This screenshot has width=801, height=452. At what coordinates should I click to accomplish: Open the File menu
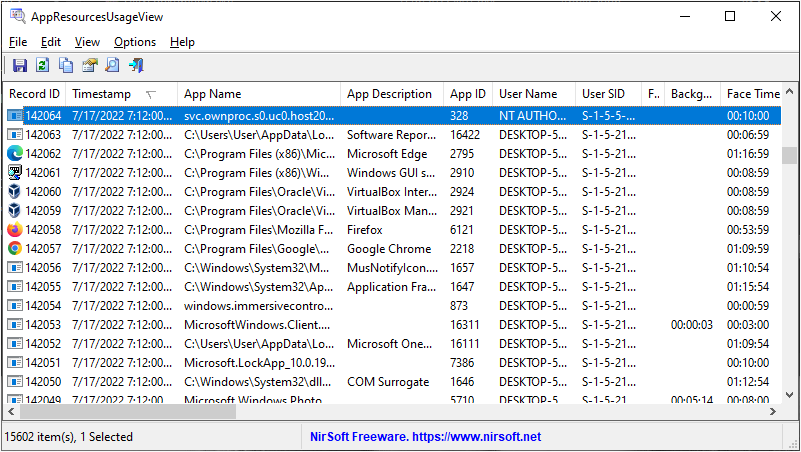[x=18, y=42]
